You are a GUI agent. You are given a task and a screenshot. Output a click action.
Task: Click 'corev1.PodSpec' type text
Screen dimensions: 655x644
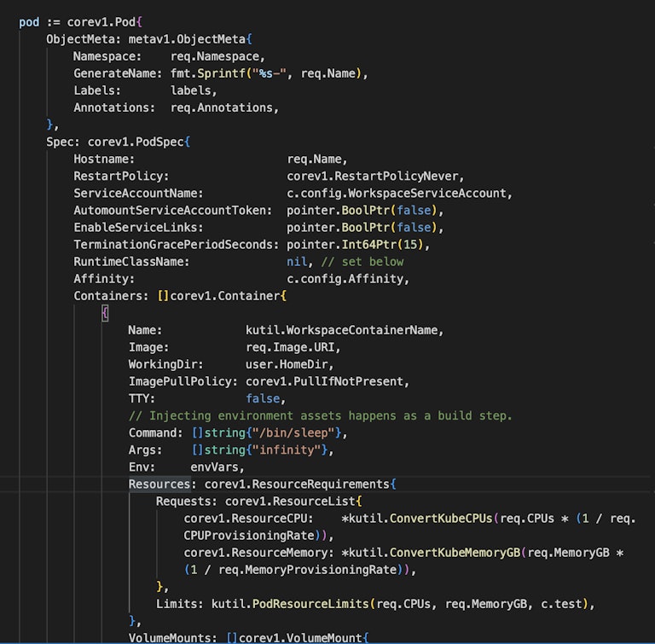136,142
